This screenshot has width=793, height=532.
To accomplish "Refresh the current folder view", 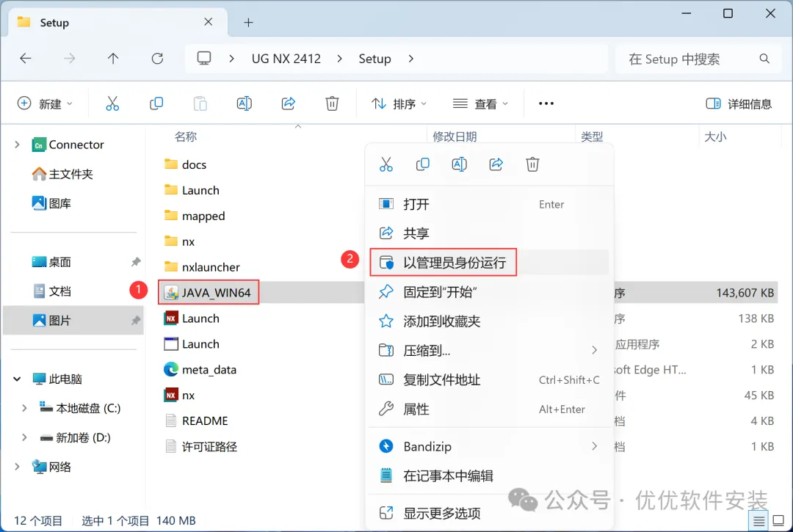I will click(x=157, y=59).
